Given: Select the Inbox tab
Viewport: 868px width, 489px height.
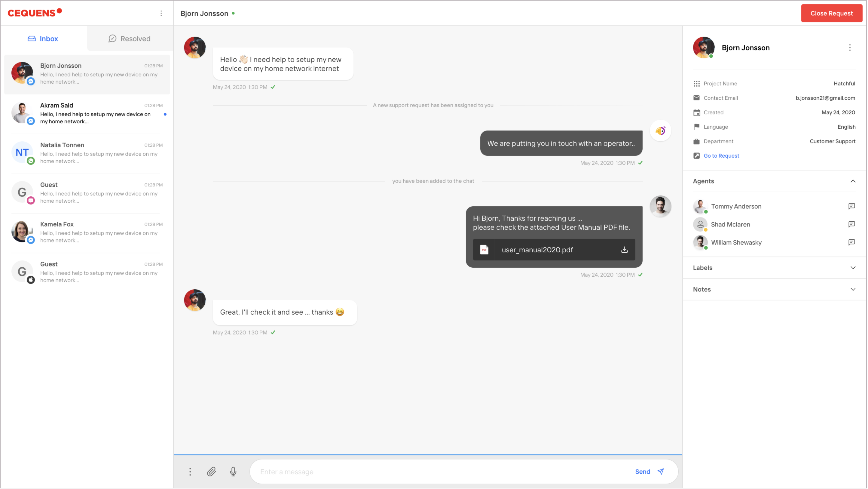Looking at the screenshot, I should tap(43, 38).
